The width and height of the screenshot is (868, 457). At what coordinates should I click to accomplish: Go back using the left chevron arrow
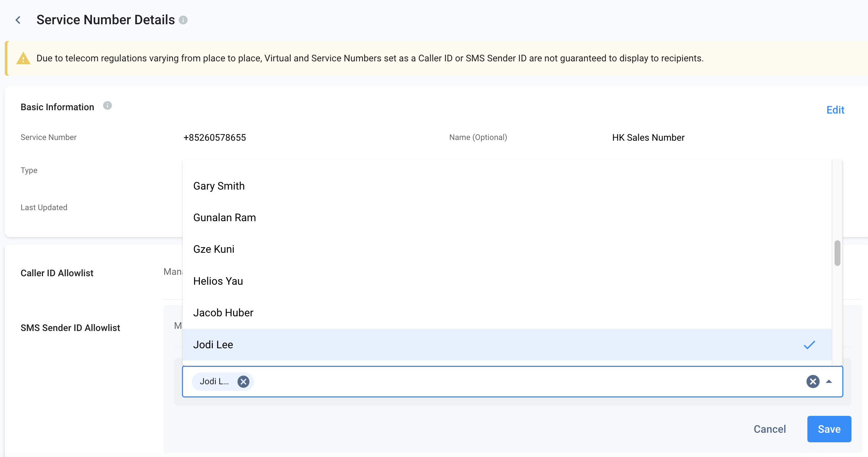(18, 20)
